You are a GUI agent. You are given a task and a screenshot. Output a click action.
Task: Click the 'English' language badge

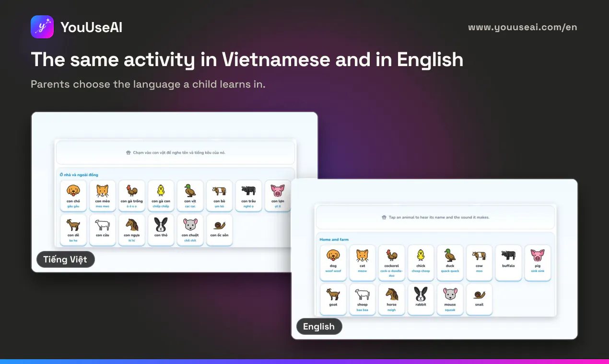coord(319,327)
